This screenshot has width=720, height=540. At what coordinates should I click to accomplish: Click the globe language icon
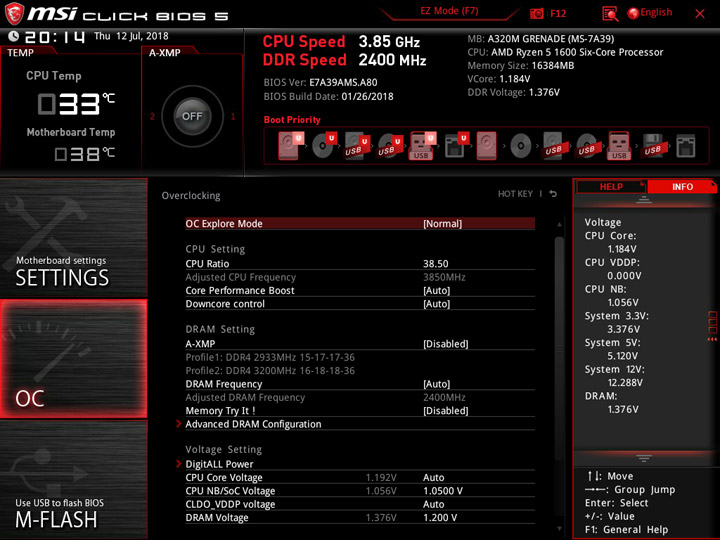click(633, 13)
